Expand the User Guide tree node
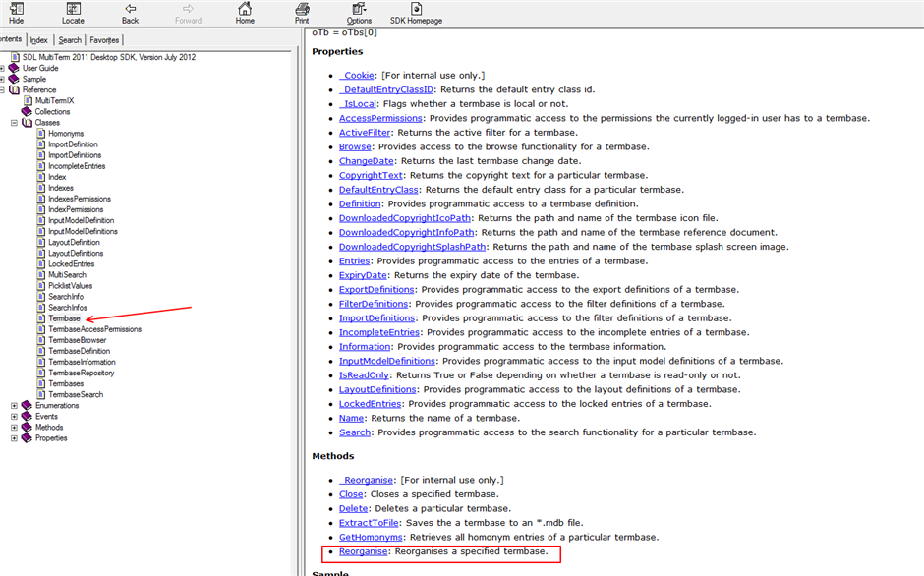Viewport: 924px width, 576px height. [x=2, y=69]
